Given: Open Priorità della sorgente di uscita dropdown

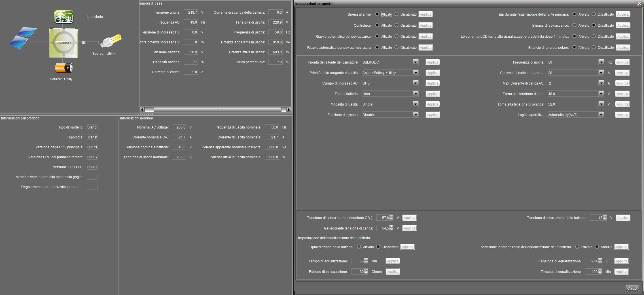Looking at the screenshot, I should [416, 73].
